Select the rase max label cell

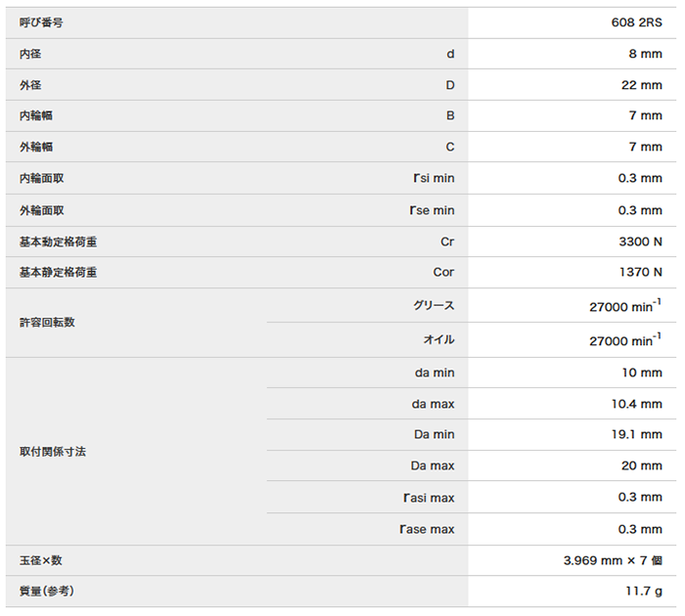427,530
